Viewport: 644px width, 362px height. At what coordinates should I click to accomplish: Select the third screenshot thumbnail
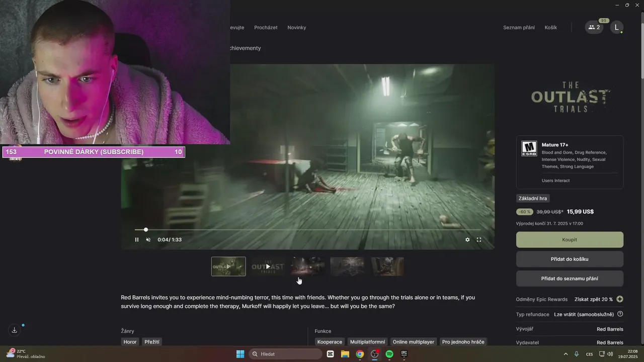(x=308, y=266)
